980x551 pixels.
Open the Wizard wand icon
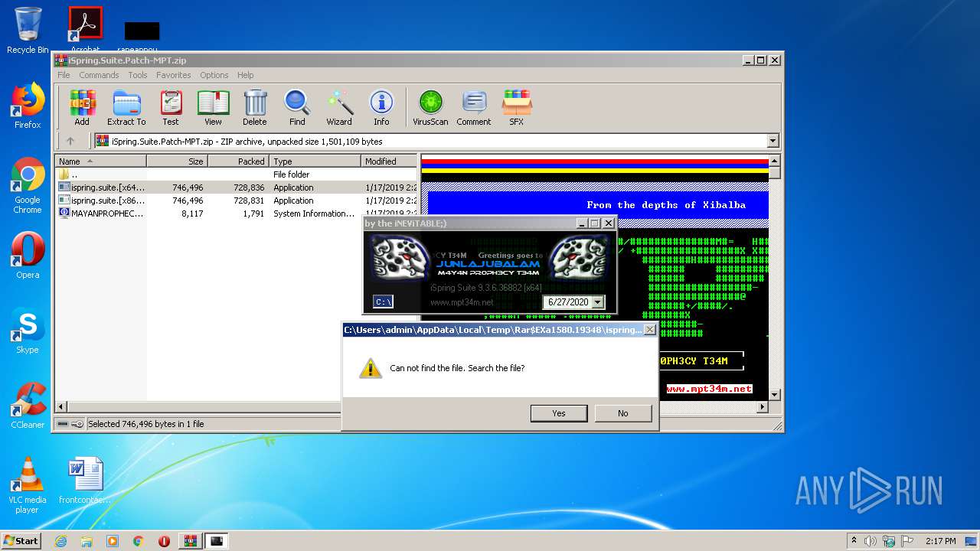pos(339,107)
